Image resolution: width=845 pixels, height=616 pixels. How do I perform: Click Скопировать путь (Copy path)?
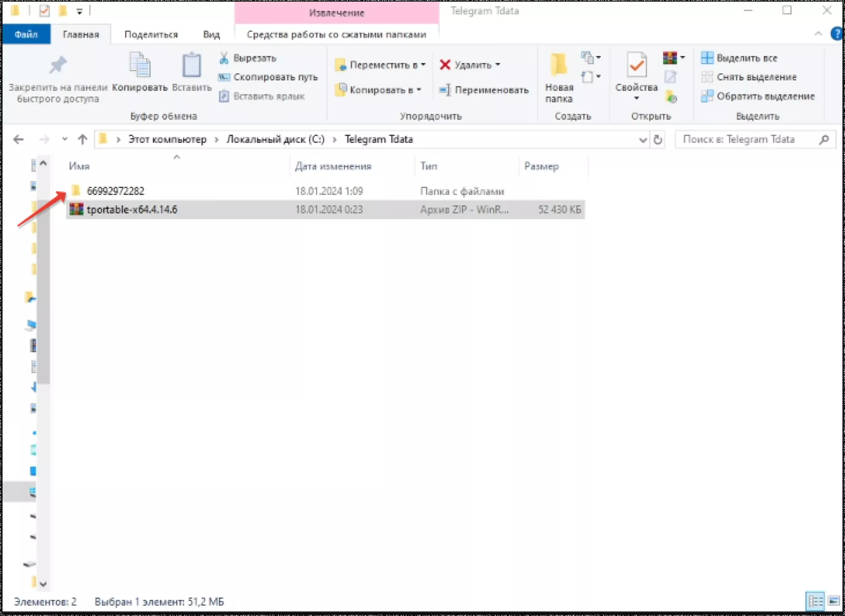point(268,77)
